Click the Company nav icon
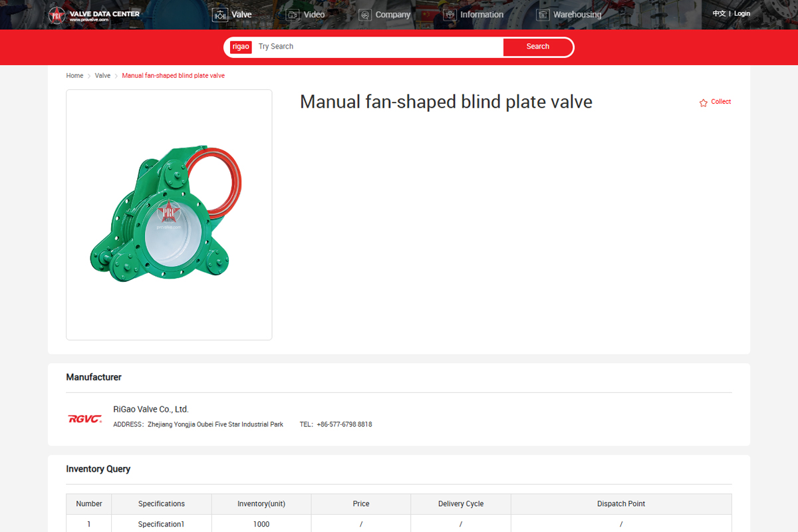 pos(365,15)
